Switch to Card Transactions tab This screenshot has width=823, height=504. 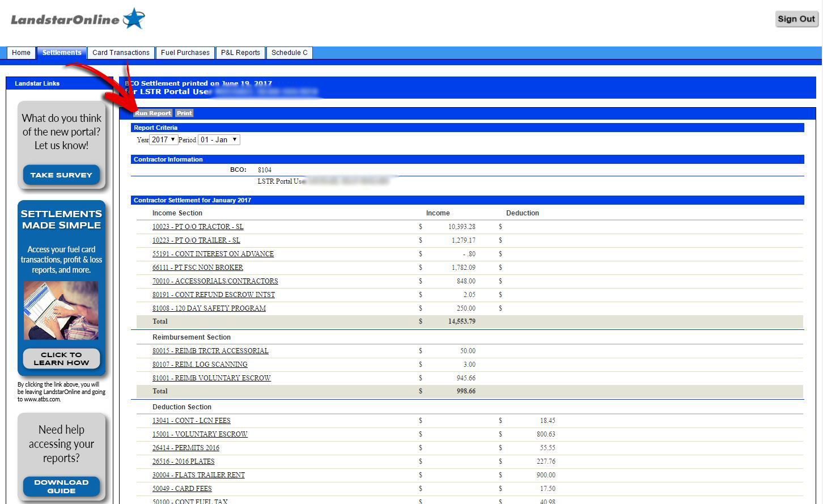click(121, 53)
